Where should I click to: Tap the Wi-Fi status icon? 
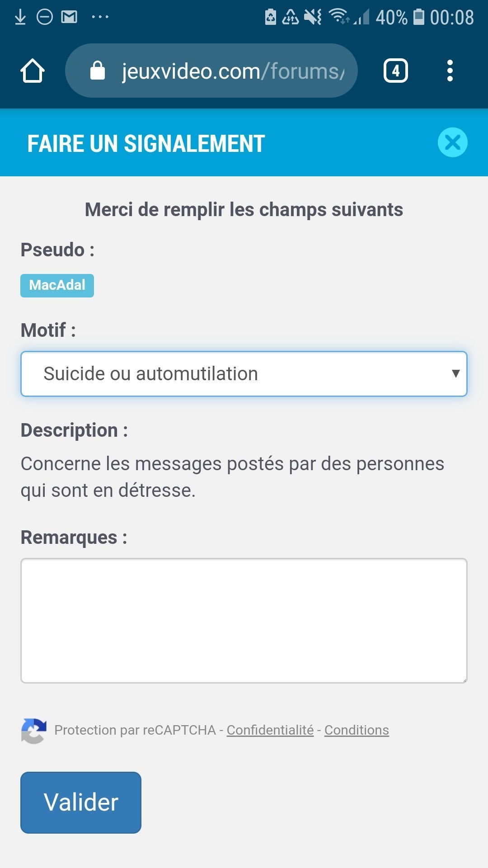pos(338,16)
